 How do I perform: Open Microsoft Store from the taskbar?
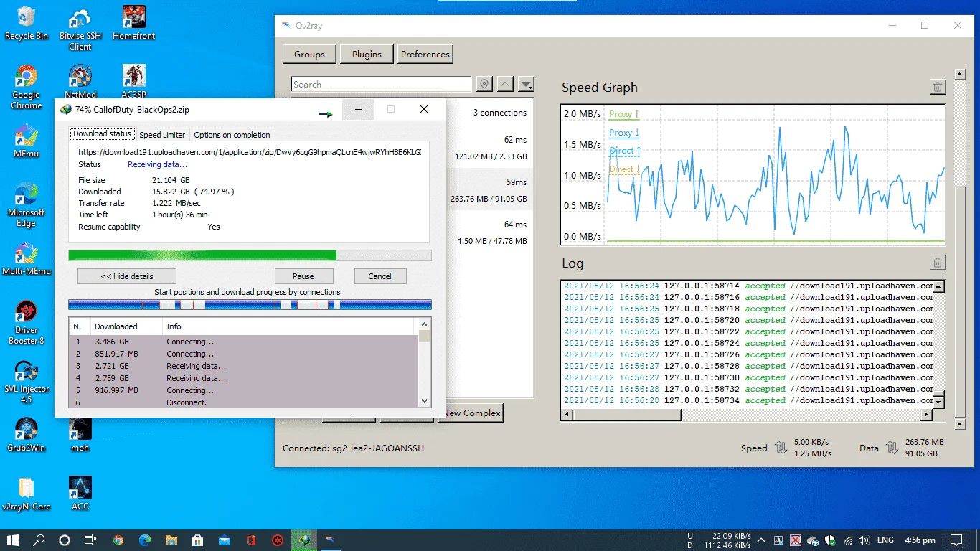pyautogui.click(x=198, y=540)
